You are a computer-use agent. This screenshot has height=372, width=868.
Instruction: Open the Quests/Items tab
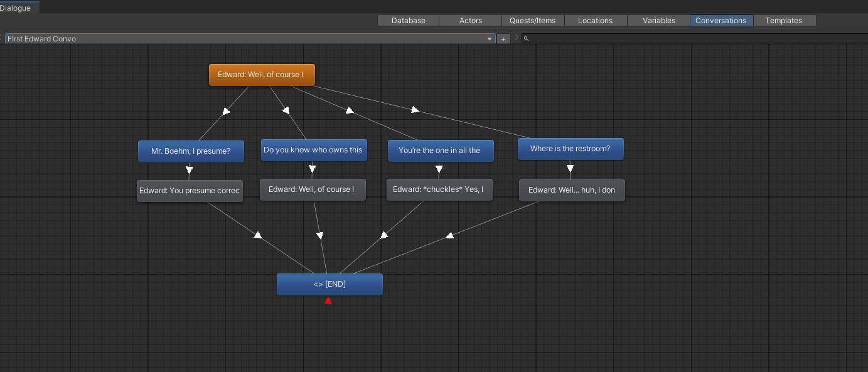(x=533, y=21)
